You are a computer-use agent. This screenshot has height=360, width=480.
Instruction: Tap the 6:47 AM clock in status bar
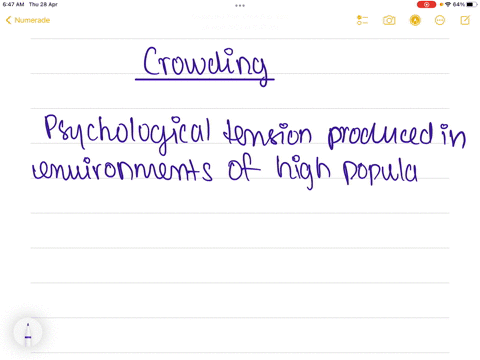(13, 4)
